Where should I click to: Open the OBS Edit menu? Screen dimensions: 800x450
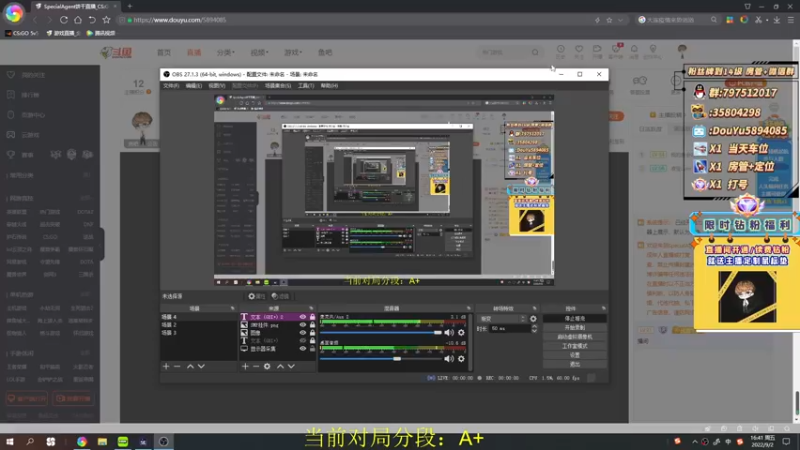[x=193, y=86]
